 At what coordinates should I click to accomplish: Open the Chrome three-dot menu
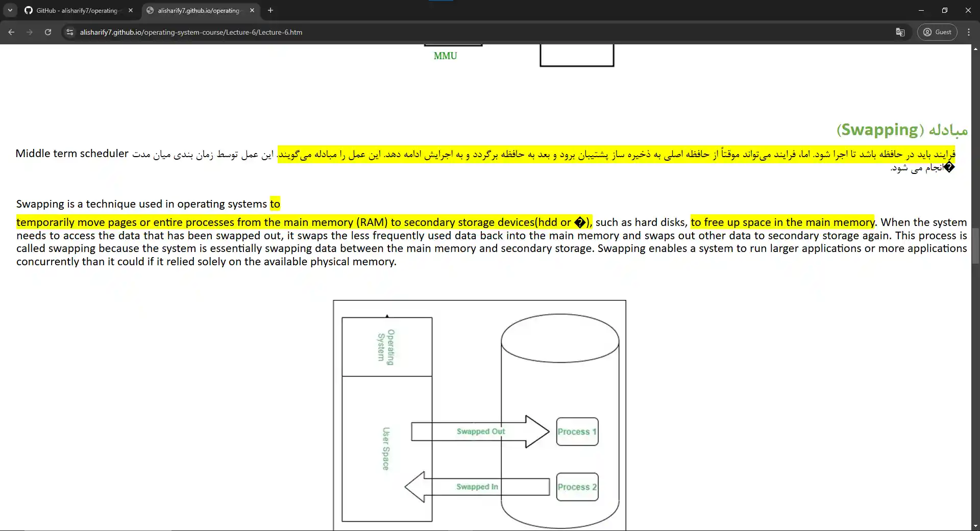(x=969, y=32)
